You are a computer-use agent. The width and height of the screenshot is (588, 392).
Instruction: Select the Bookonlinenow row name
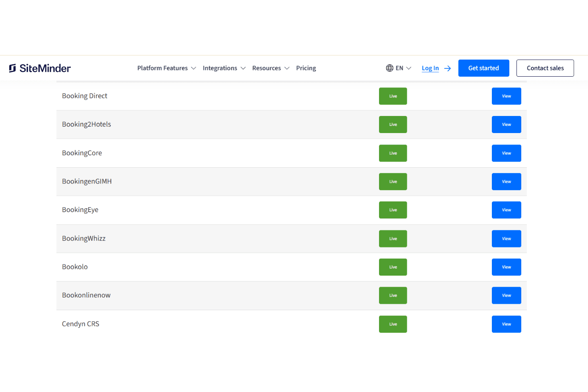click(86, 295)
